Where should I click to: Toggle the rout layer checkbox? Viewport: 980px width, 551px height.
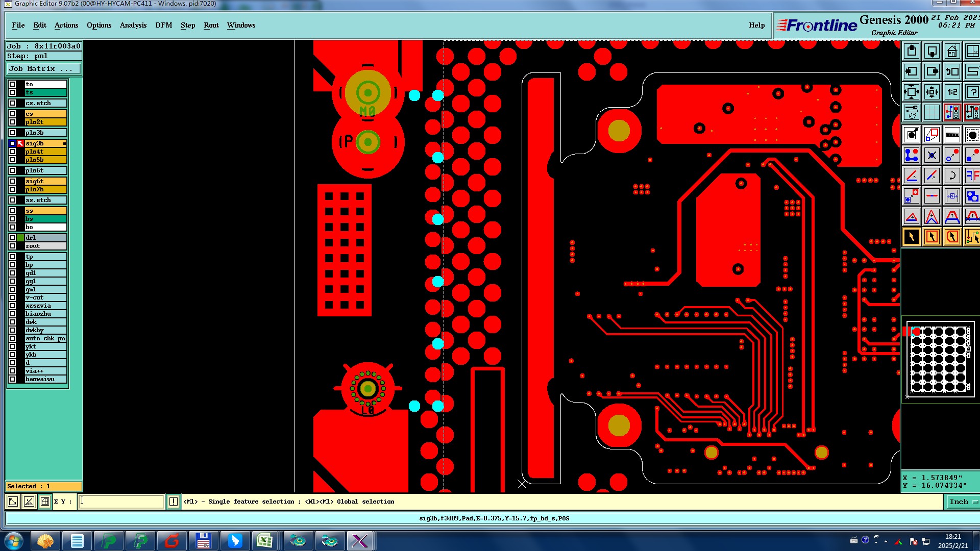point(12,246)
